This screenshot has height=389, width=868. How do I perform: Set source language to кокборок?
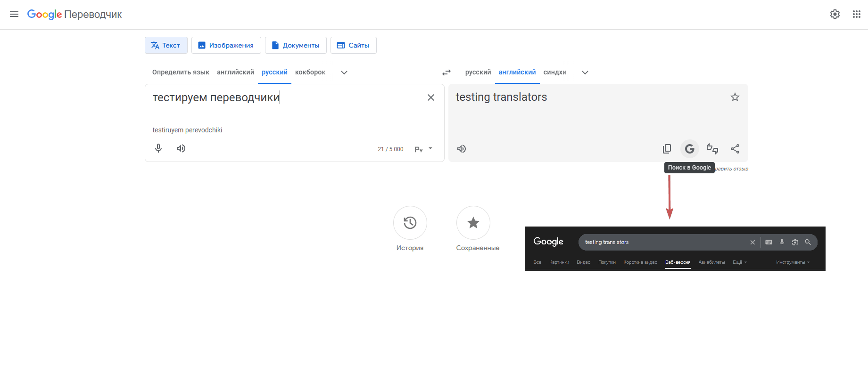(x=310, y=72)
